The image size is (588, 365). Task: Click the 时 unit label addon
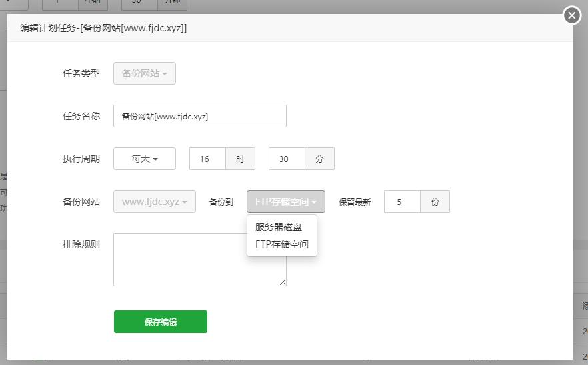click(241, 159)
